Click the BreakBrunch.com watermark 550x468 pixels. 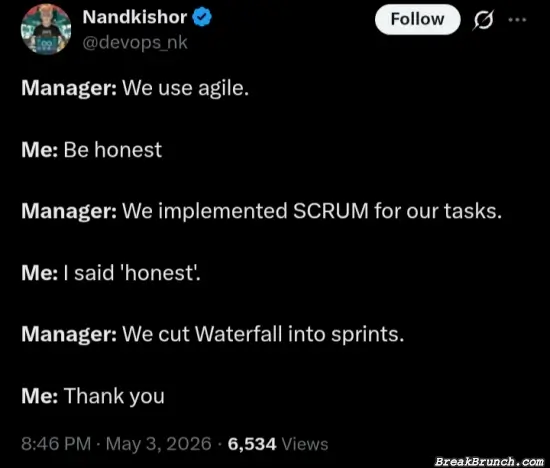click(x=489, y=461)
